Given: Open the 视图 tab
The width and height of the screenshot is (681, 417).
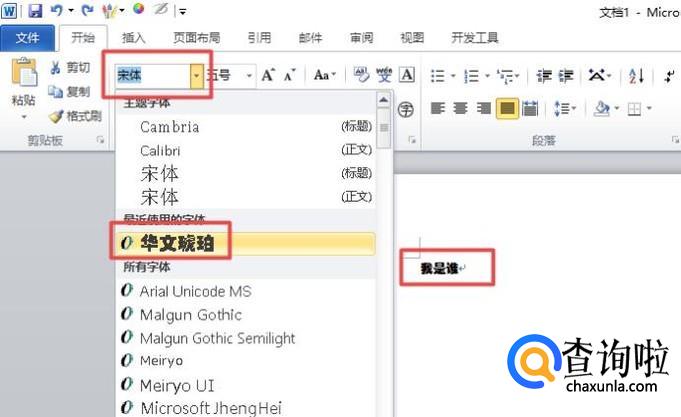Looking at the screenshot, I should click(x=412, y=38).
